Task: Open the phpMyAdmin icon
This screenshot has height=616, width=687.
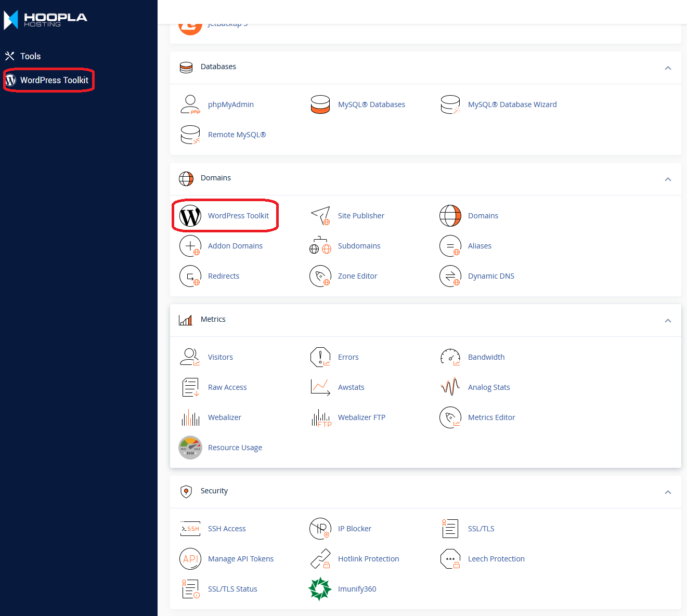Action: coord(190,104)
